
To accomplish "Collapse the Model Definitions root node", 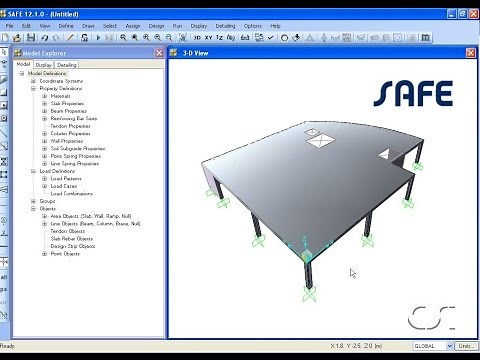I will 22,73.
